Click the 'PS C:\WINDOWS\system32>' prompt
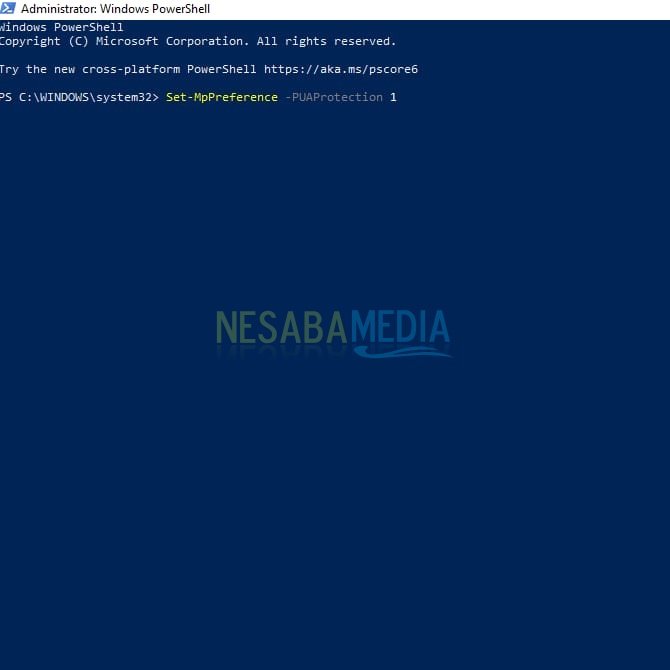Screen dimensions: 670x670 click(x=79, y=97)
